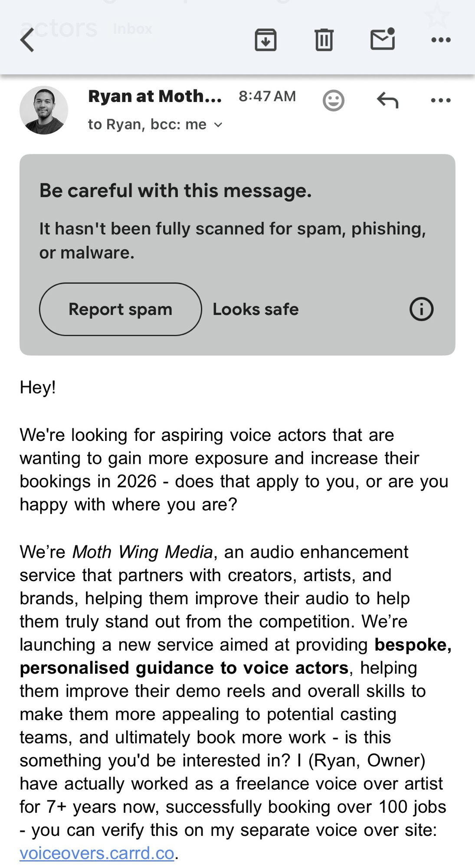Tap the sender's profile photo
This screenshot has width=475, height=868.
point(43,110)
